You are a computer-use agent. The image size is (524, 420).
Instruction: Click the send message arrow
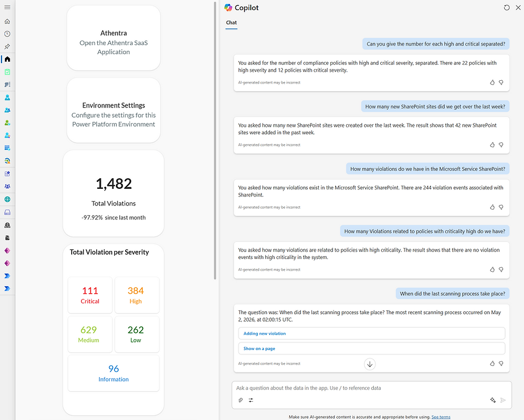click(503, 400)
